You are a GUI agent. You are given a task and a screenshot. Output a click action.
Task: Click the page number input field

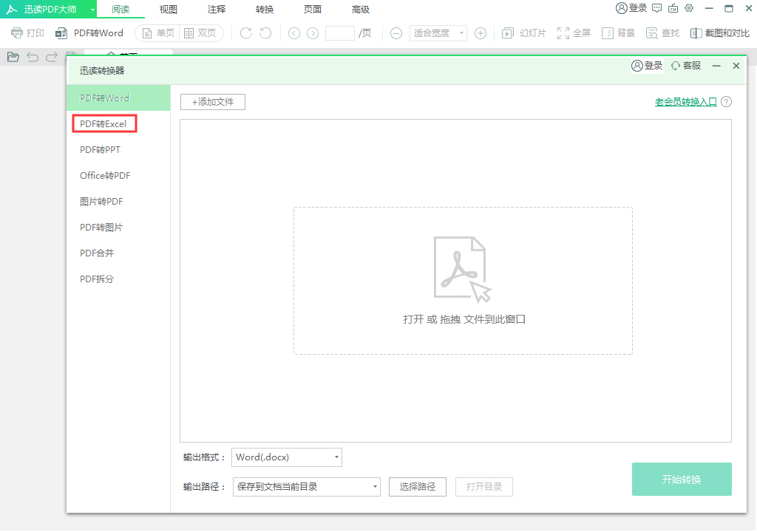340,33
